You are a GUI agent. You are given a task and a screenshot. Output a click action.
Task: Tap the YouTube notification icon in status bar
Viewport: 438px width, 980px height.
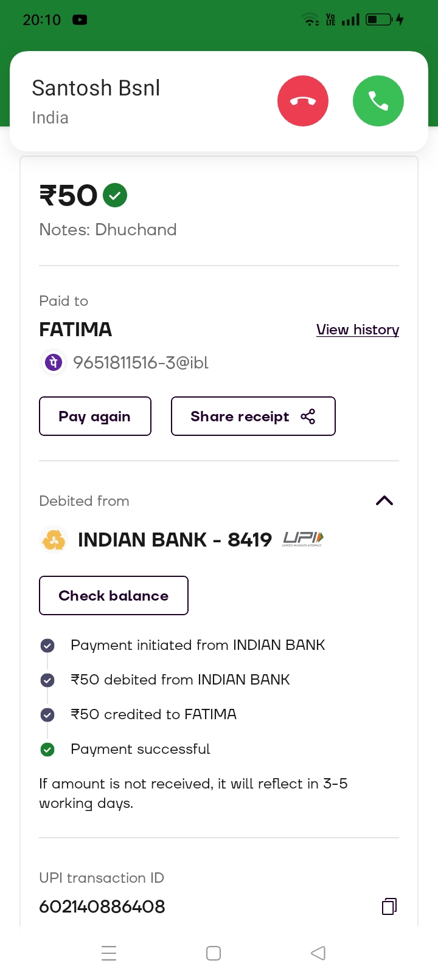click(80, 19)
